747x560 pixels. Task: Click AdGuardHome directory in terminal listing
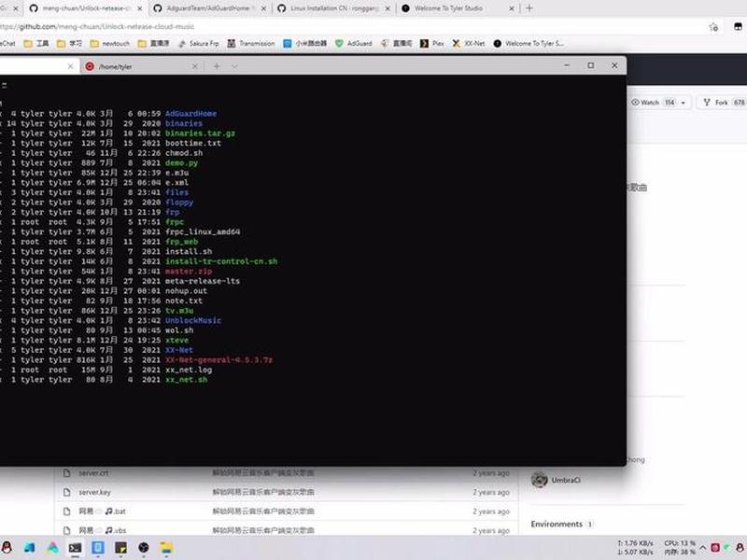click(190, 114)
